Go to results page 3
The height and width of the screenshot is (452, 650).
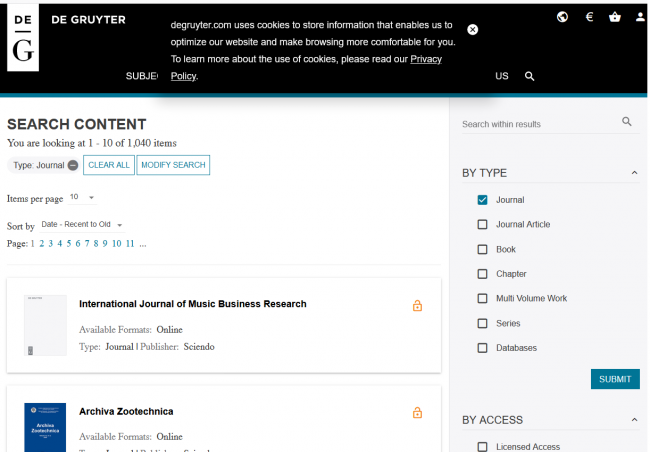[x=51, y=244]
